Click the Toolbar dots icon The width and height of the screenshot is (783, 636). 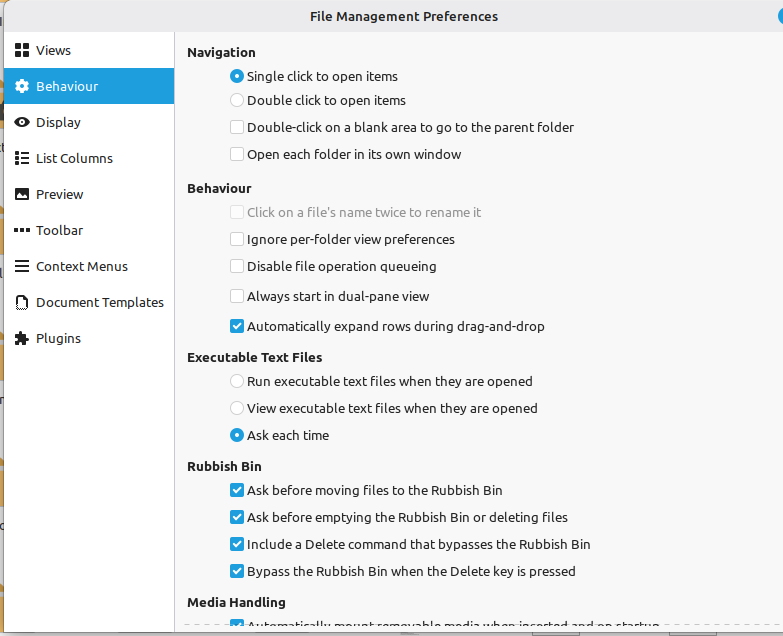(x=22, y=230)
